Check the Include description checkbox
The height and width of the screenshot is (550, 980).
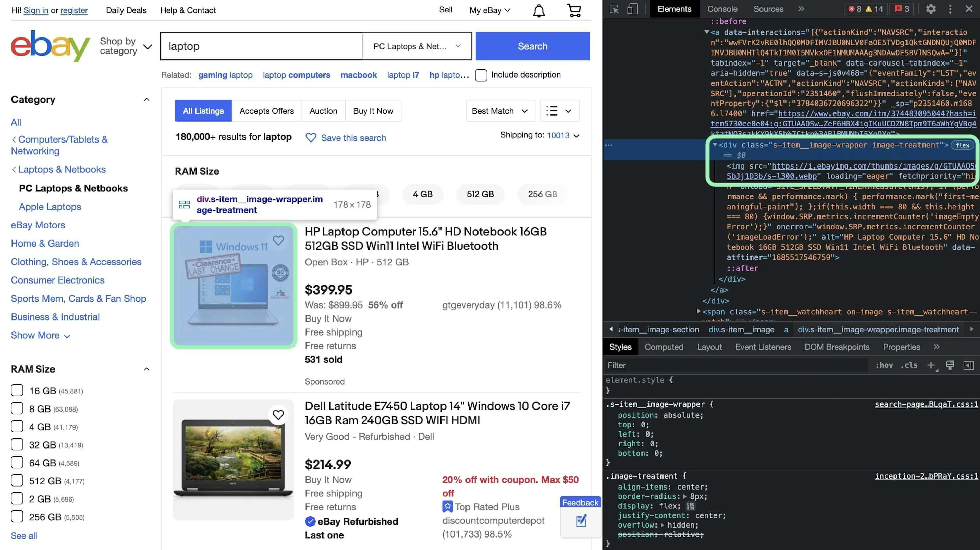[x=481, y=75]
